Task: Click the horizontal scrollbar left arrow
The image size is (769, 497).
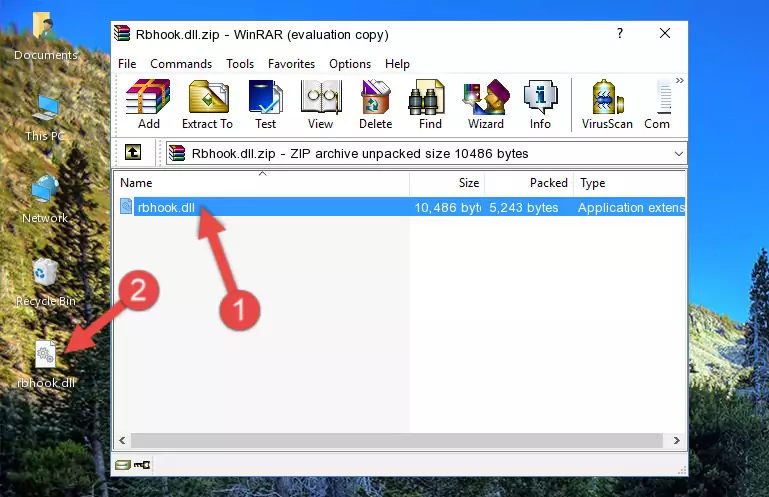Action: [x=123, y=440]
